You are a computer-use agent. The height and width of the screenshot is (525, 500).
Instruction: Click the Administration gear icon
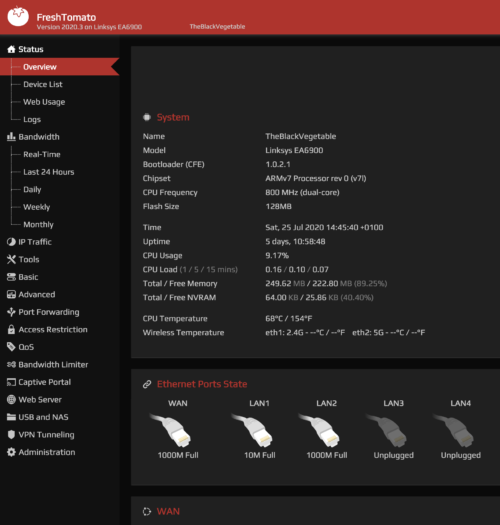[x=11, y=452]
